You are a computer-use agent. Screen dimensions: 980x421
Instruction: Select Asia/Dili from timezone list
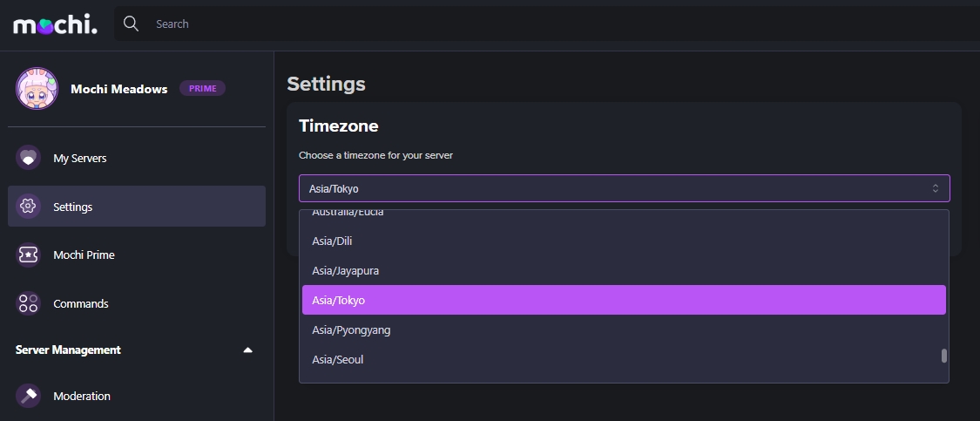coord(332,241)
